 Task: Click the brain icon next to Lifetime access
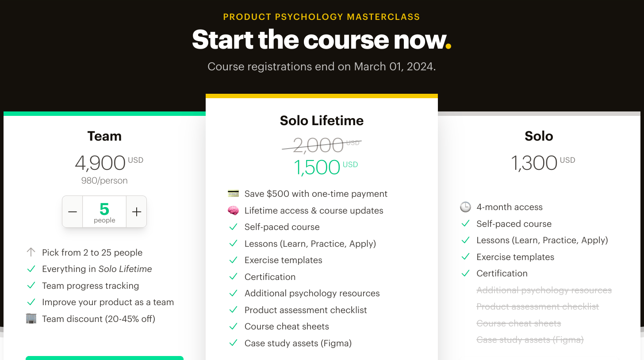coord(233,211)
